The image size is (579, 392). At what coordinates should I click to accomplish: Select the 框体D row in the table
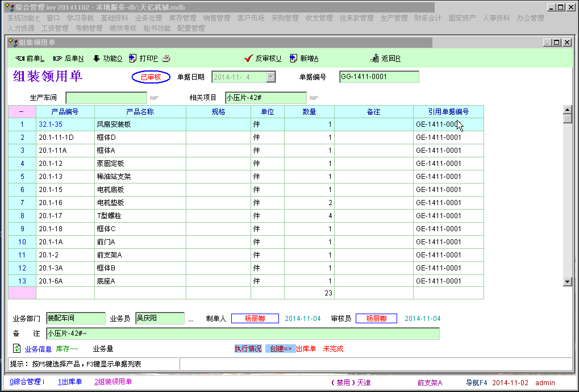(x=140, y=137)
